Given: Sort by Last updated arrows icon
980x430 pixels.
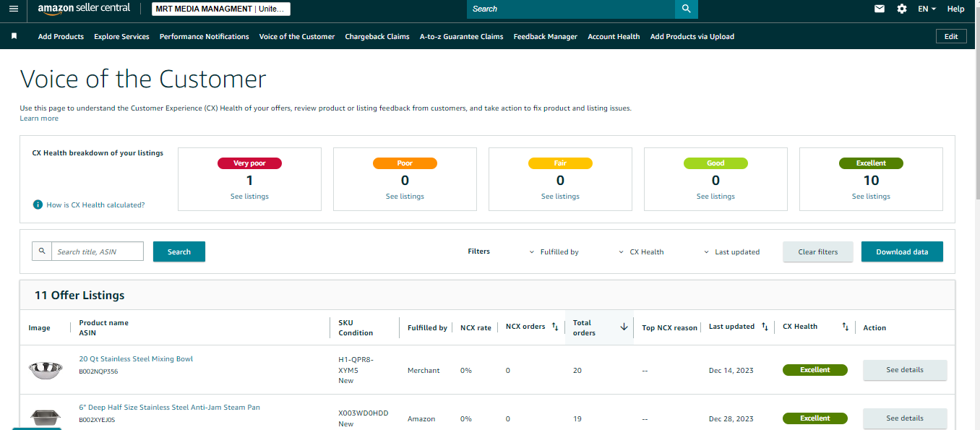Looking at the screenshot, I should (765, 327).
